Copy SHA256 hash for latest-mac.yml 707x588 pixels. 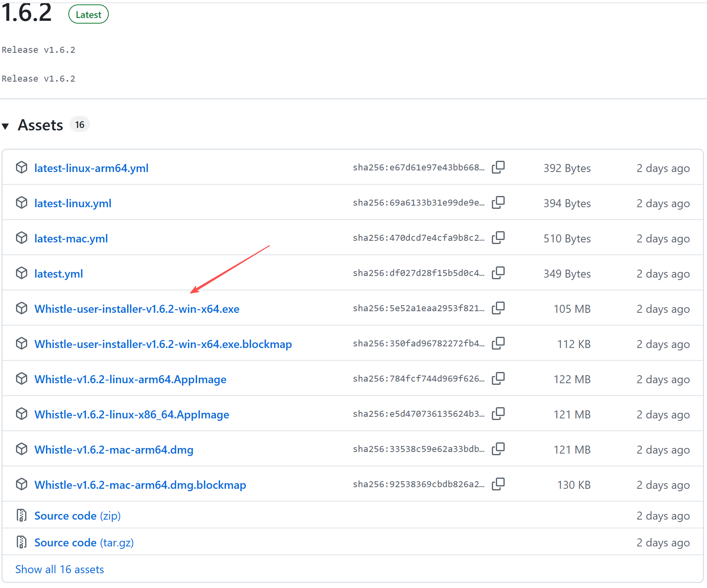click(498, 238)
